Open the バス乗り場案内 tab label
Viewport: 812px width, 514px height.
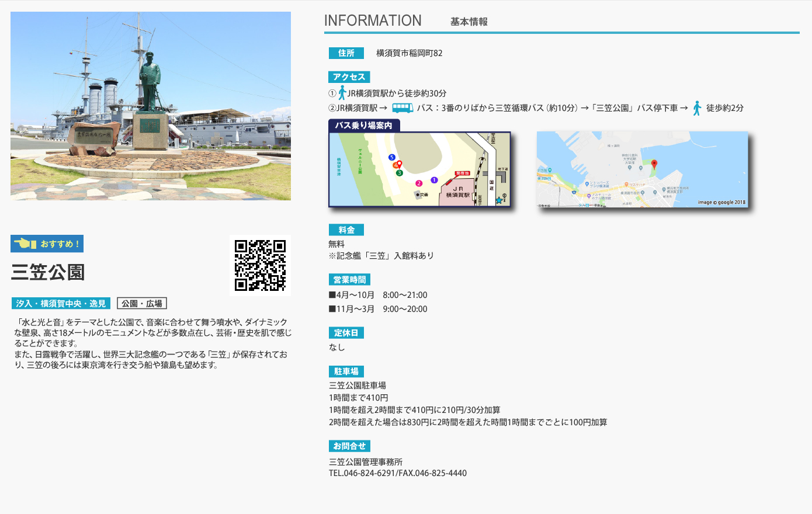[x=363, y=126]
